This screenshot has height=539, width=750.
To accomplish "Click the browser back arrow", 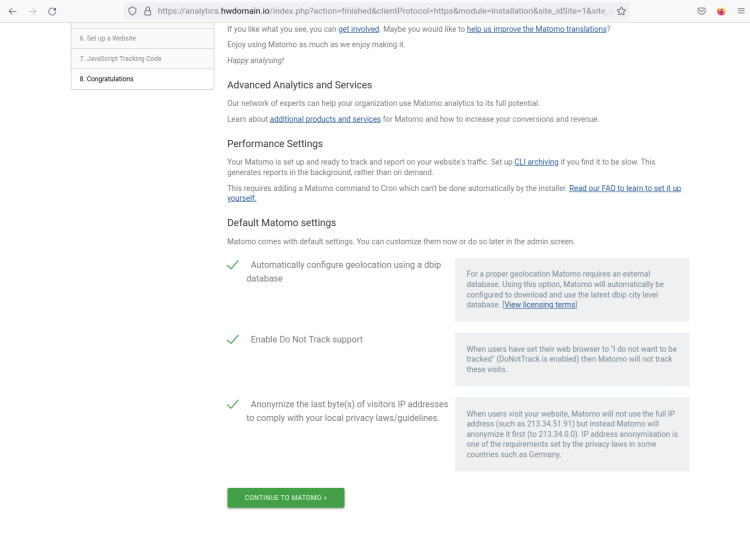I will click(x=12, y=11).
